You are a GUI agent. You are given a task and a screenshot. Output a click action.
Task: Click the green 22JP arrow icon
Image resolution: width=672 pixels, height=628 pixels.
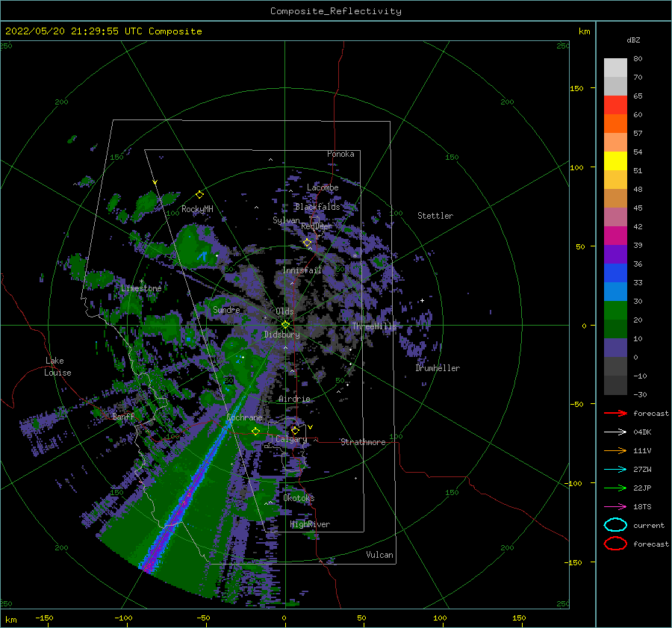click(615, 488)
